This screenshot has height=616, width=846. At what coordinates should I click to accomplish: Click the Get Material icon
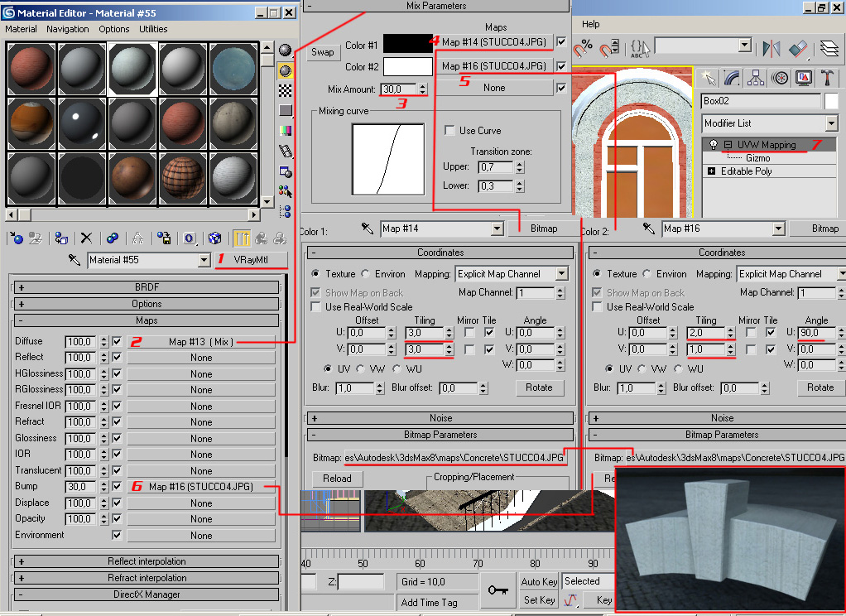pyautogui.click(x=17, y=238)
